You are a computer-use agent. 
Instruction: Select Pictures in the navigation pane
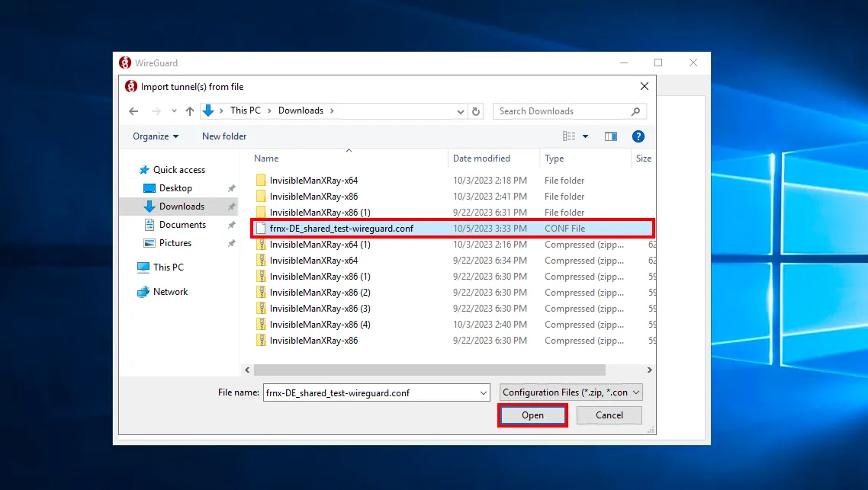pos(175,243)
